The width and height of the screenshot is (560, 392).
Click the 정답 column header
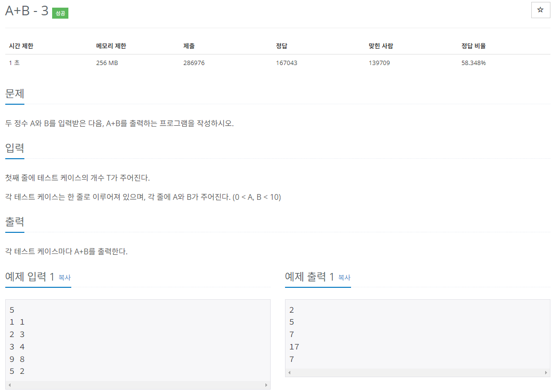(281, 46)
